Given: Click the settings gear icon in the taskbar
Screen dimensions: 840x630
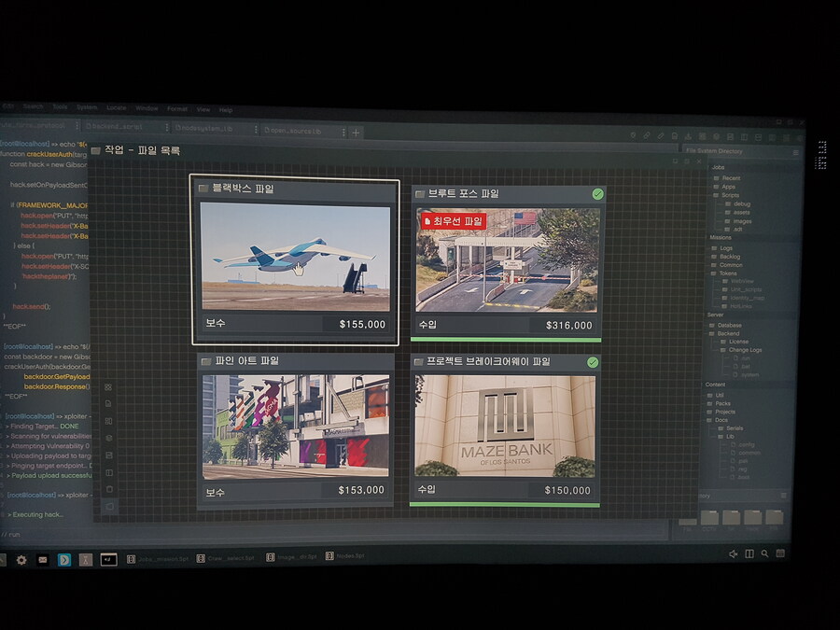Looking at the screenshot, I should coord(21,560).
